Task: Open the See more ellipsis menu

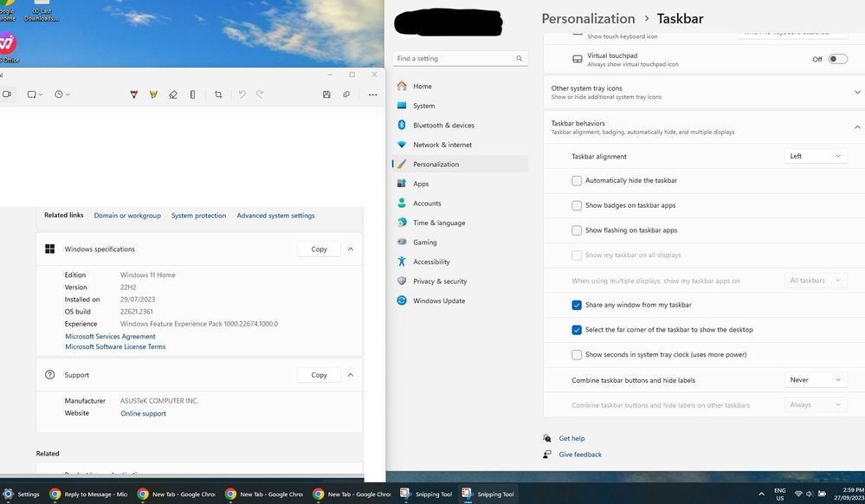Action: 372,94
